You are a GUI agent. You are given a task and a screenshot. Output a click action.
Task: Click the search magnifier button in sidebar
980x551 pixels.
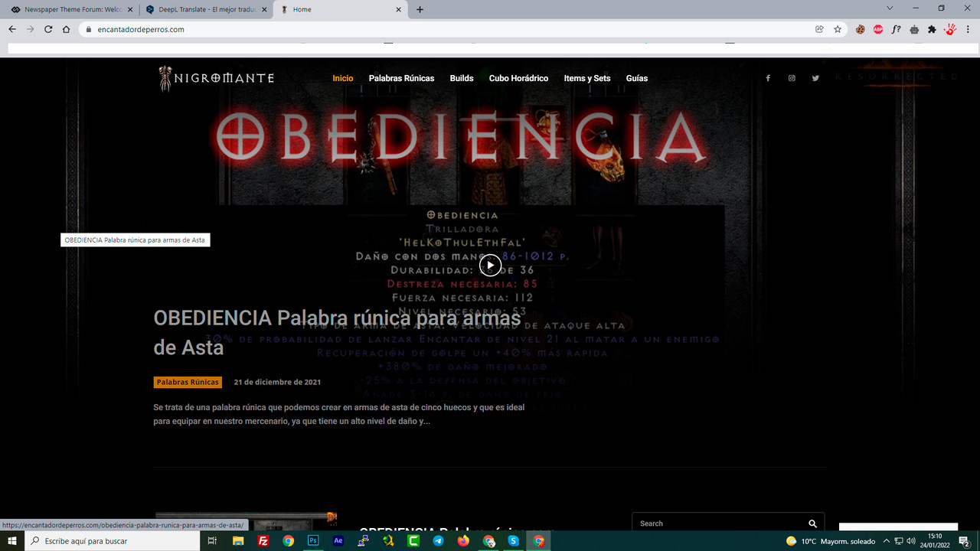pos(812,523)
